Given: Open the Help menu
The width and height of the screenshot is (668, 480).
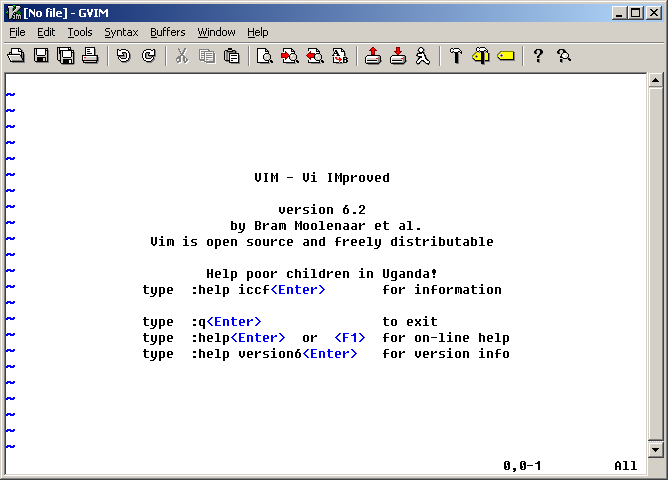Looking at the screenshot, I should tap(257, 32).
